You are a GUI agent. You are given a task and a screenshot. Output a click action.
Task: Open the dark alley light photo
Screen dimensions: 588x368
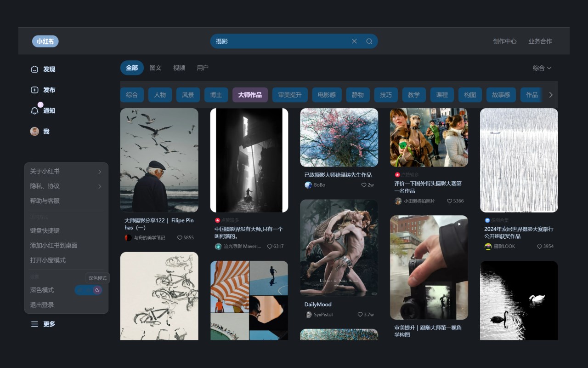(x=249, y=160)
